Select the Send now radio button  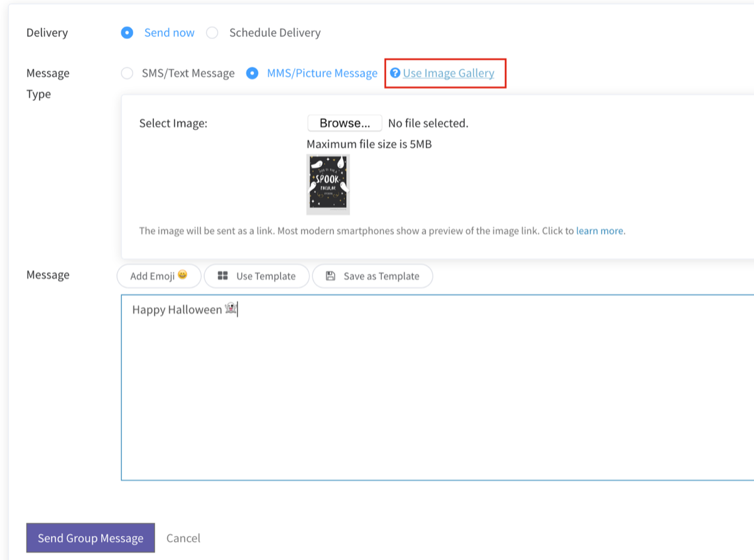pos(127,33)
